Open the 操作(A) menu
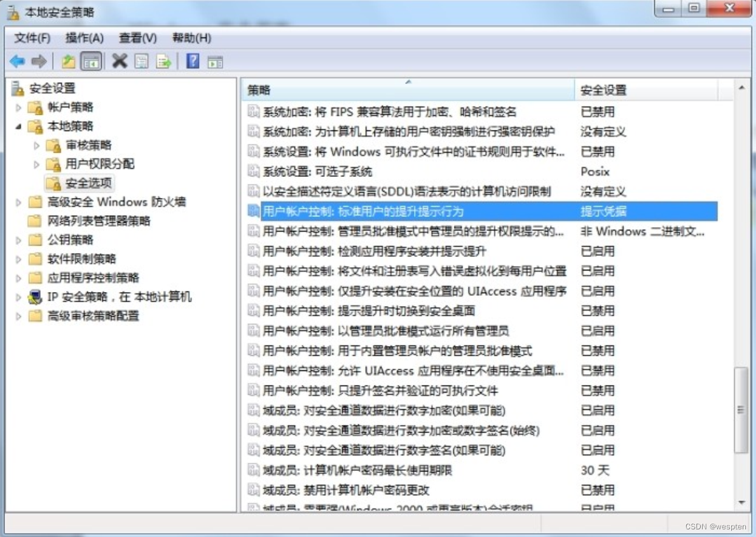 tap(85, 38)
